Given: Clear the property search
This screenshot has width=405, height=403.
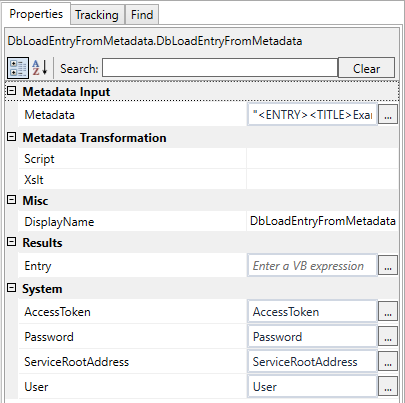Looking at the screenshot, I should tap(366, 68).
